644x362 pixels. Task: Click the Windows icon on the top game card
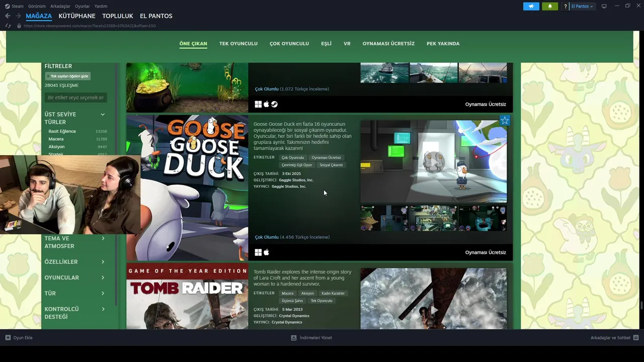click(258, 104)
